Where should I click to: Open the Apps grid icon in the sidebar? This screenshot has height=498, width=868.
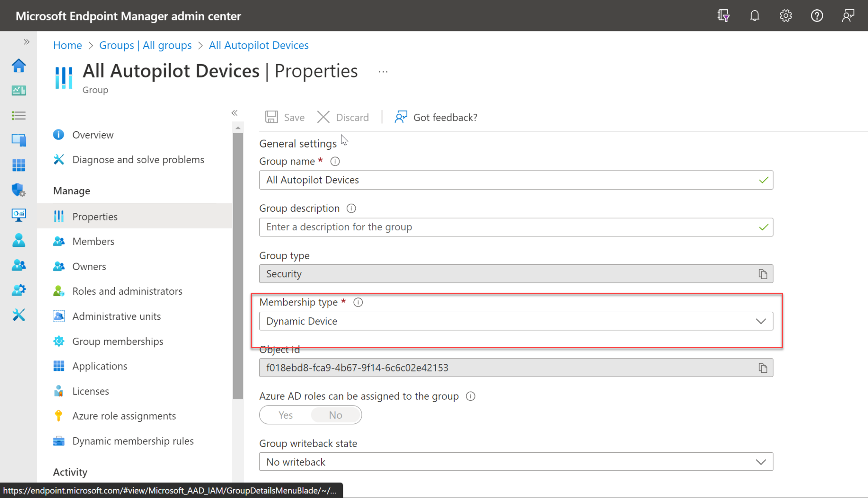tap(19, 165)
